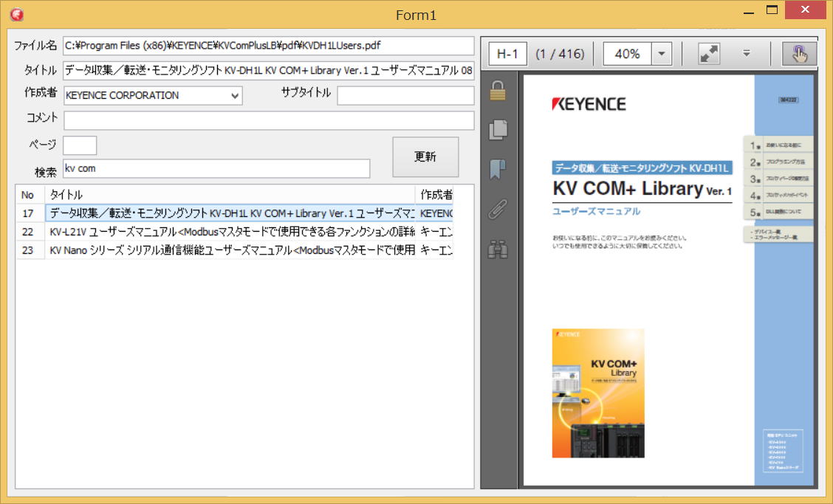Expand the KEYENCE CORPORATION author dropdown
833x504 pixels.
tap(235, 96)
